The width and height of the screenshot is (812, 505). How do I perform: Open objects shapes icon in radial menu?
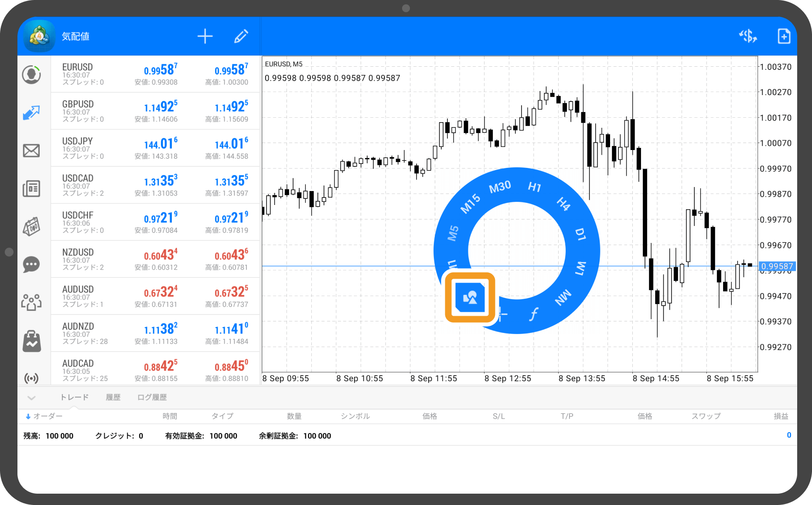tap(470, 297)
